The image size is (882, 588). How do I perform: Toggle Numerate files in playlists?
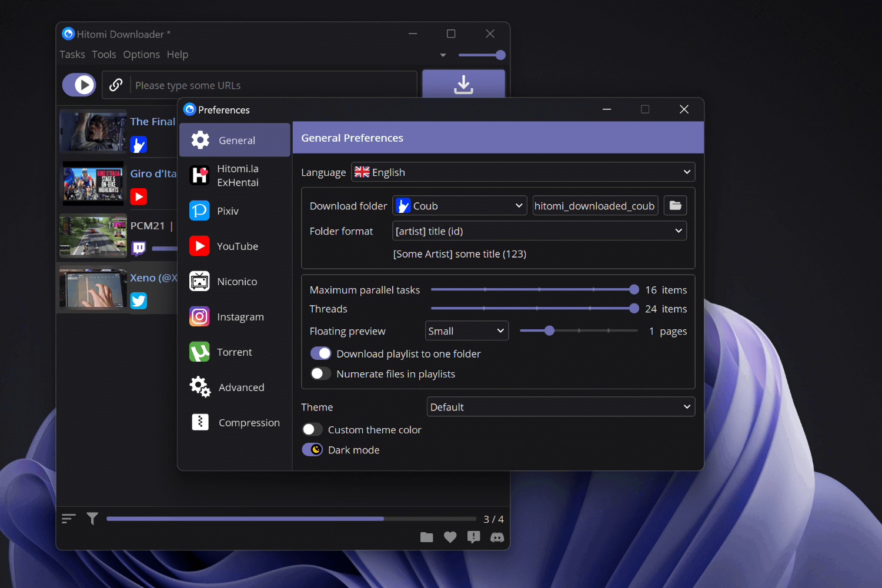(321, 373)
